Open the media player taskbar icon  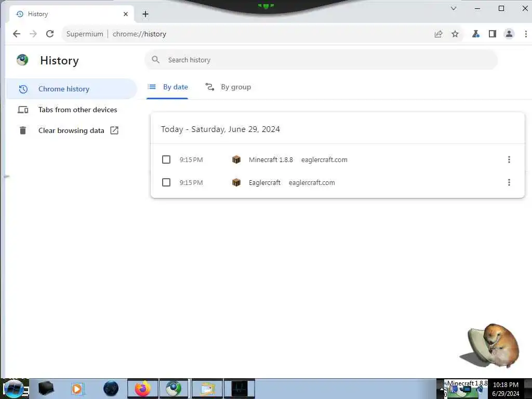click(77, 389)
